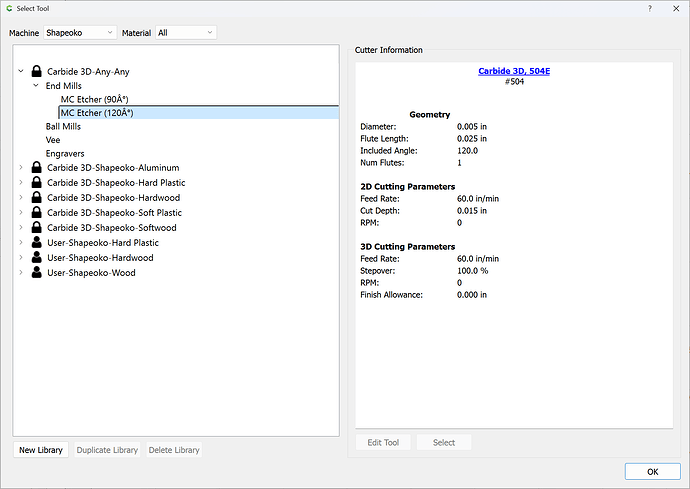
Task: Click the Carbide Create logo in the title bar
Action: [x=9, y=8]
